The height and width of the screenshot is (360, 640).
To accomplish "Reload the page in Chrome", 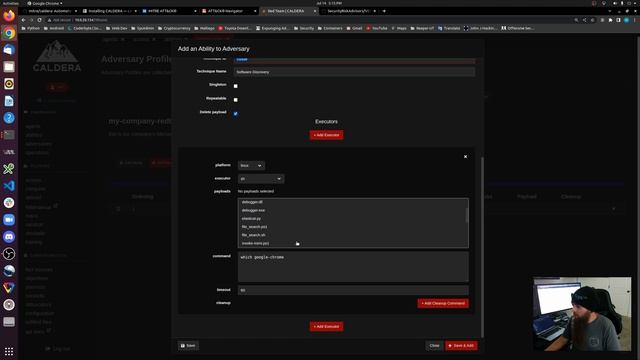I will click(x=40, y=20).
